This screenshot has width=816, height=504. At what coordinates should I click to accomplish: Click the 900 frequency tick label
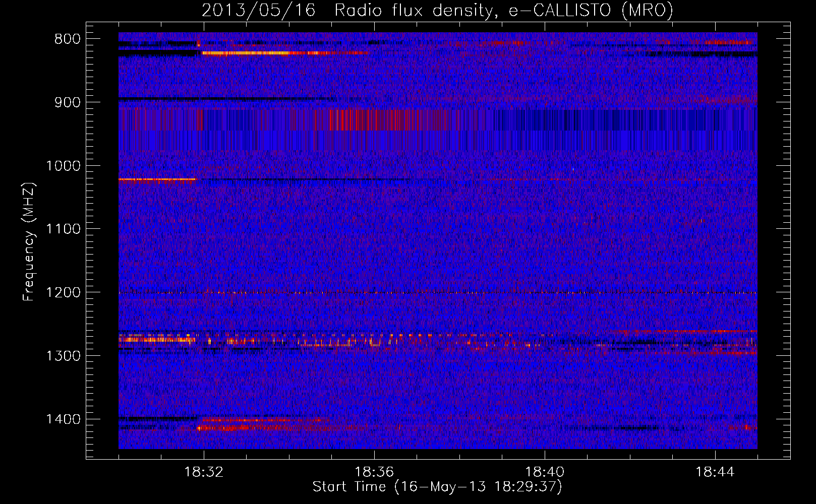coord(67,102)
